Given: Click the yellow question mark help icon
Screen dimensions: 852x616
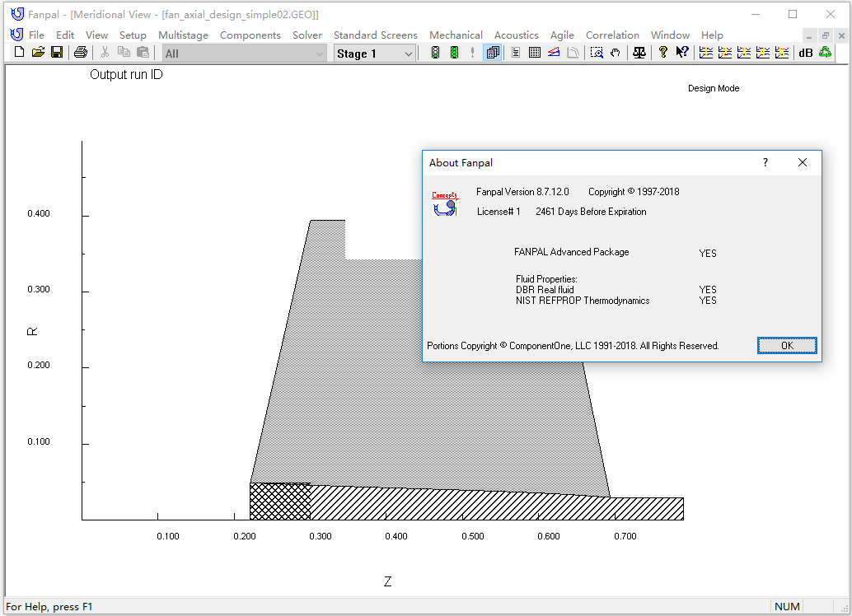Looking at the screenshot, I should tap(663, 53).
